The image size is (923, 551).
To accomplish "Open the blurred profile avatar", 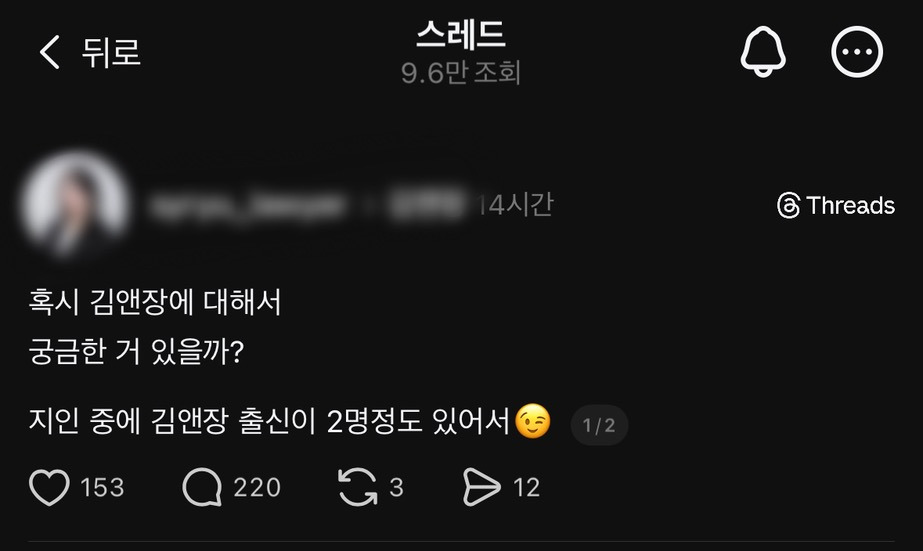I will pos(75,204).
